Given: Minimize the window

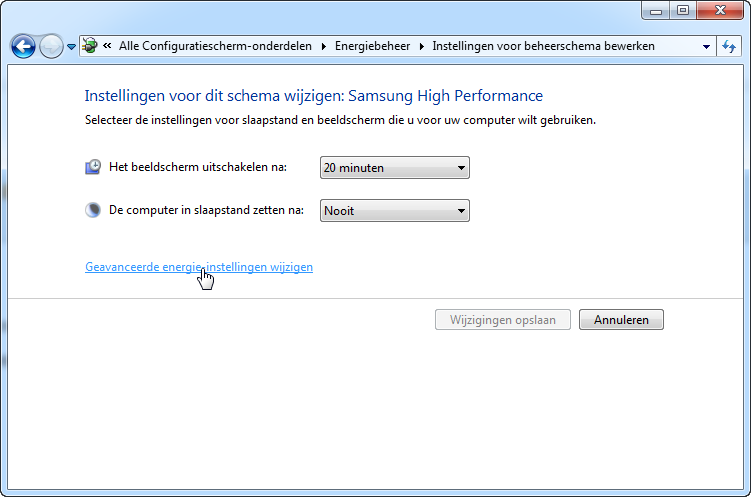Looking at the screenshot, I should [656, 11].
